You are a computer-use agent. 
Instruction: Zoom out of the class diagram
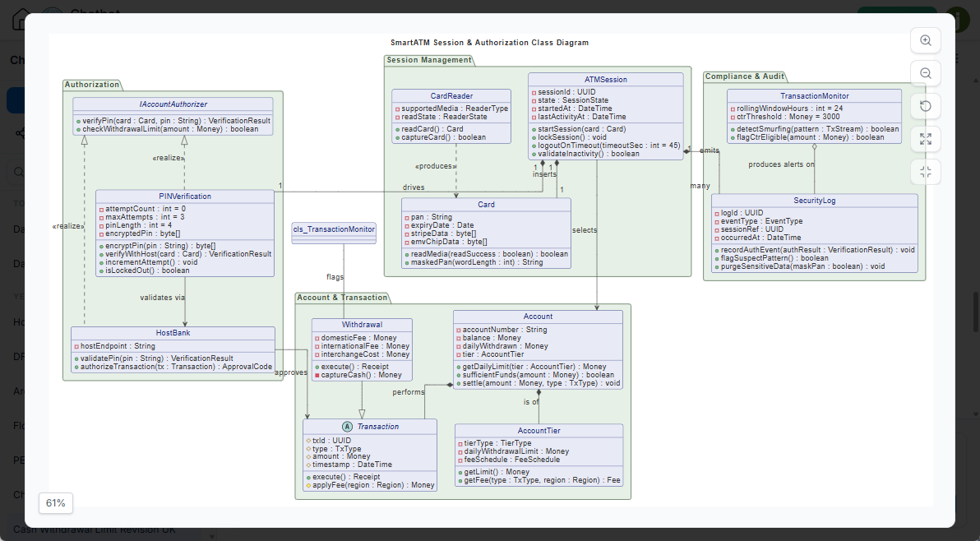(926, 73)
